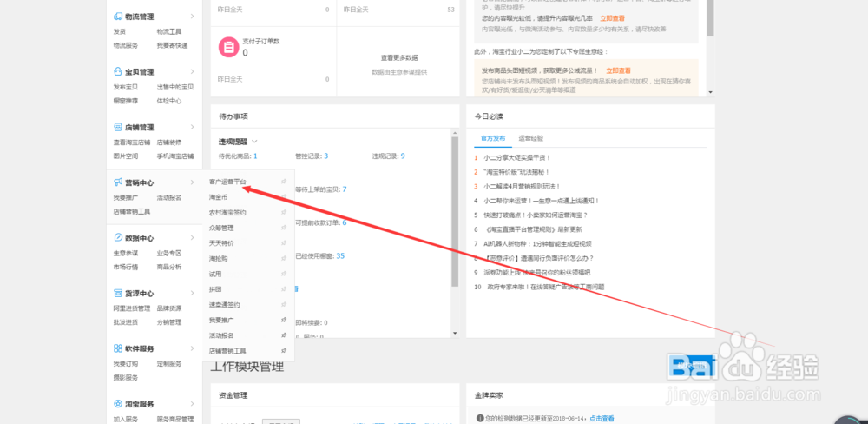The height and width of the screenshot is (424, 868).
Task: Pin 拼团 with its pin icon
Action: tap(284, 289)
